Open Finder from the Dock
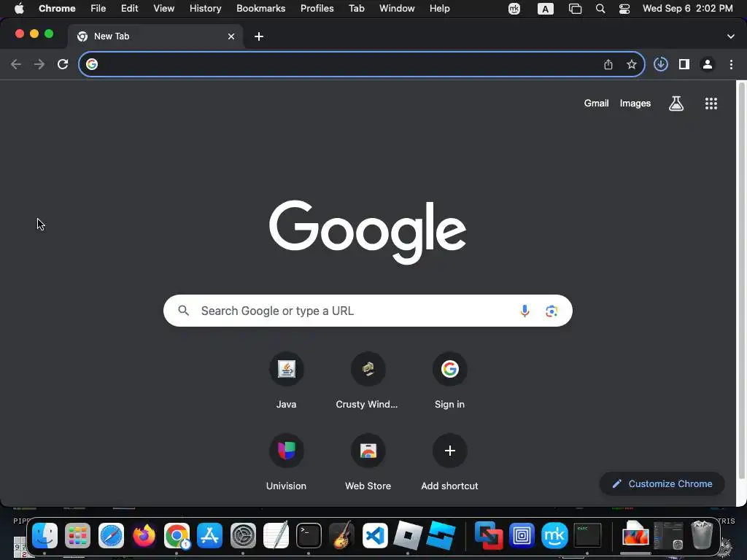 44,536
